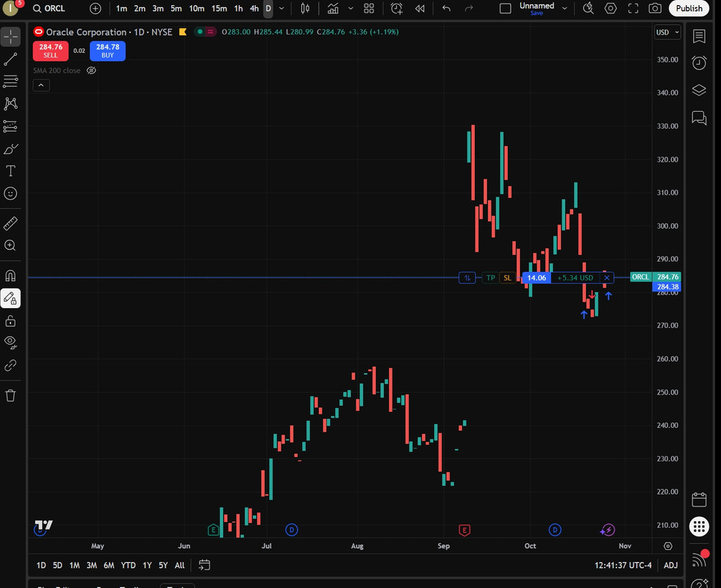Open the candlestick chart type selector

tap(305, 8)
